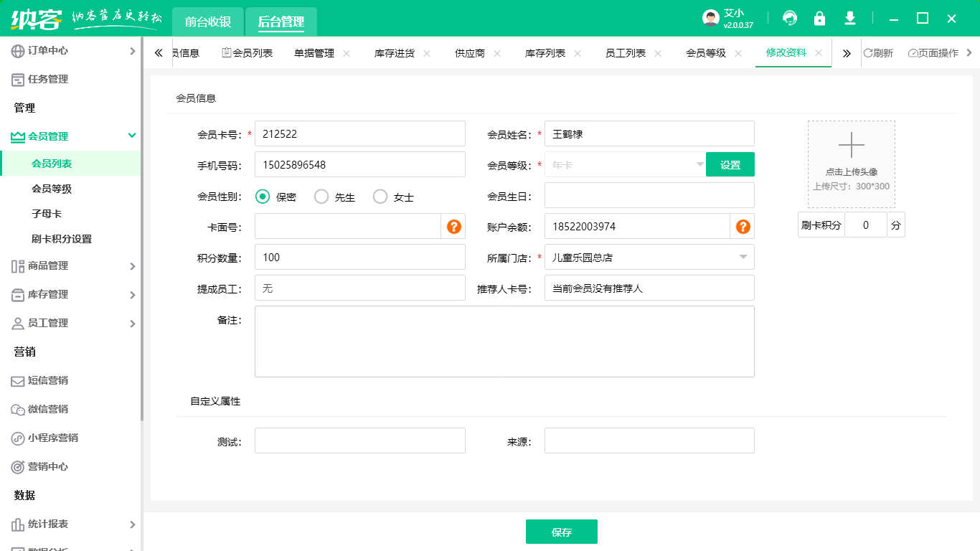Screen dimensions: 980x551
Task: Open 订单中心 in sidebar
Action: coord(70,50)
